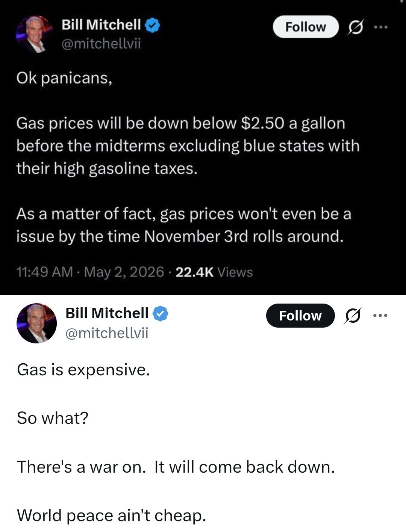Click the white Follow button
Image resolution: width=406 pixels, height=532 pixels.
(x=306, y=27)
